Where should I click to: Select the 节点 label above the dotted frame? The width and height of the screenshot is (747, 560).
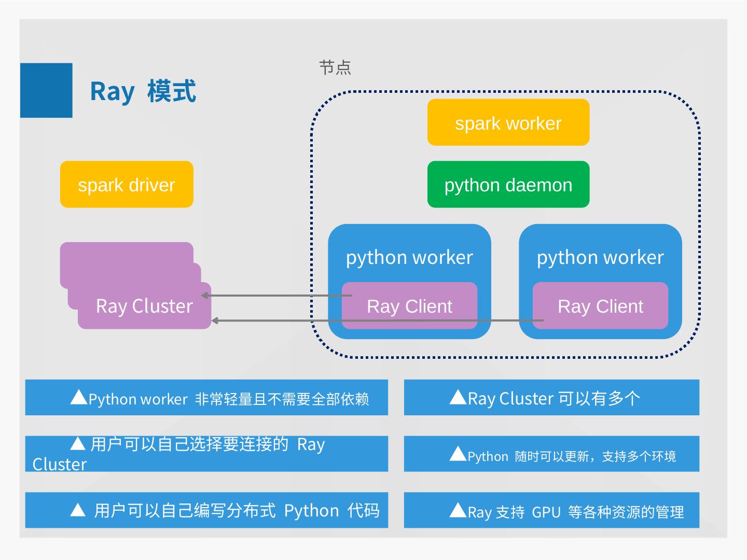click(x=335, y=67)
